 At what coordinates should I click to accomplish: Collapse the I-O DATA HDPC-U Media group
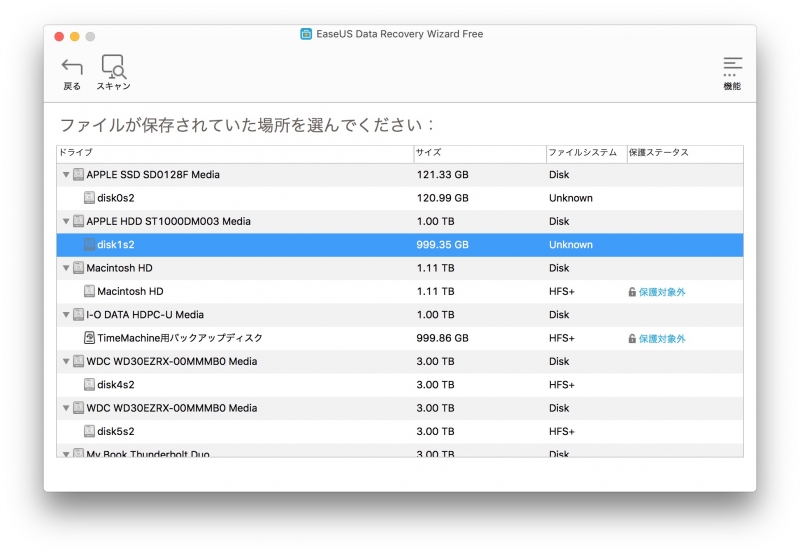[66, 315]
